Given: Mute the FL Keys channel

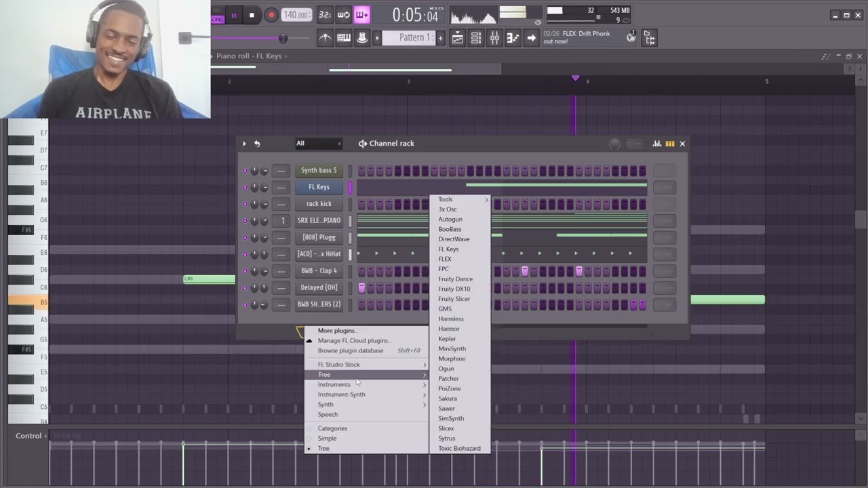Looking at the screenshot, I should pos(245,187).
